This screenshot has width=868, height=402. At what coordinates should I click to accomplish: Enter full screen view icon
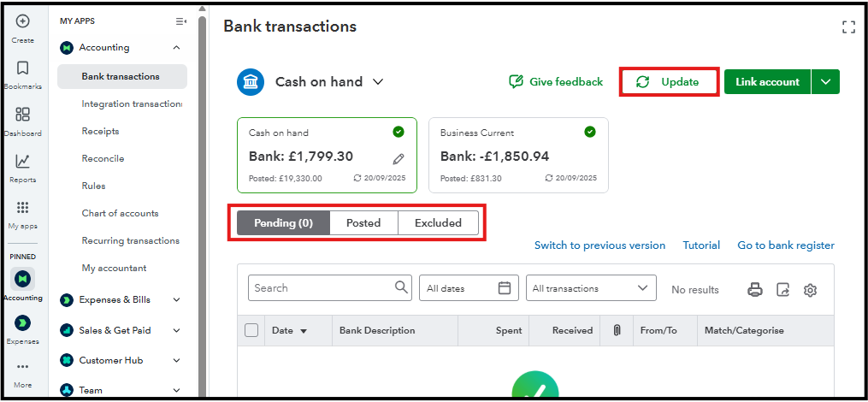(x=848, y=27)
